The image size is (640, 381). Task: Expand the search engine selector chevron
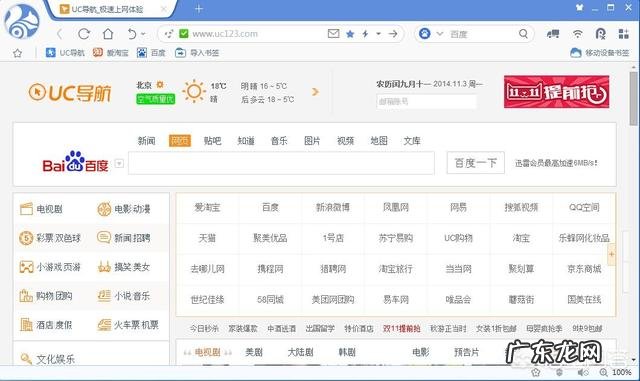tap(440, 33)
